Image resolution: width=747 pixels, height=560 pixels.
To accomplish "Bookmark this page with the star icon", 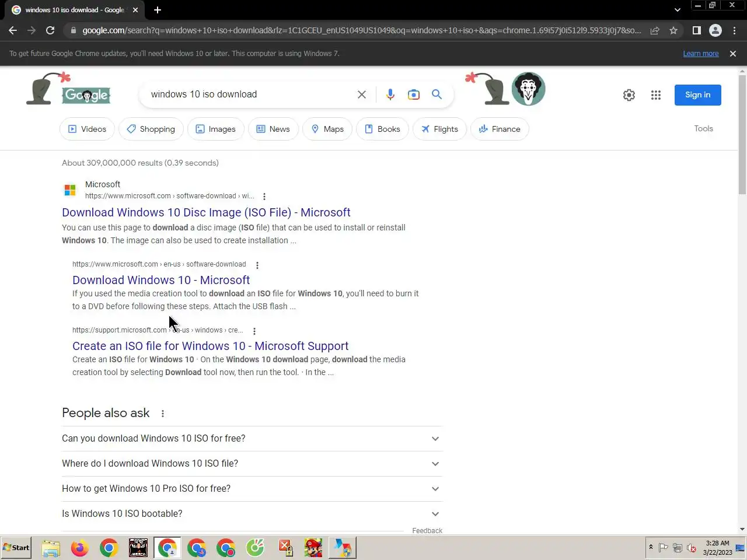I will pos(673,30).
